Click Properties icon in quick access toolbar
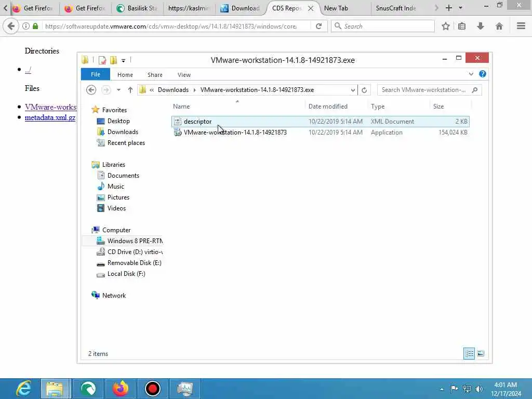This screenshot has width=532, height=399. click(x=102, y=60)
